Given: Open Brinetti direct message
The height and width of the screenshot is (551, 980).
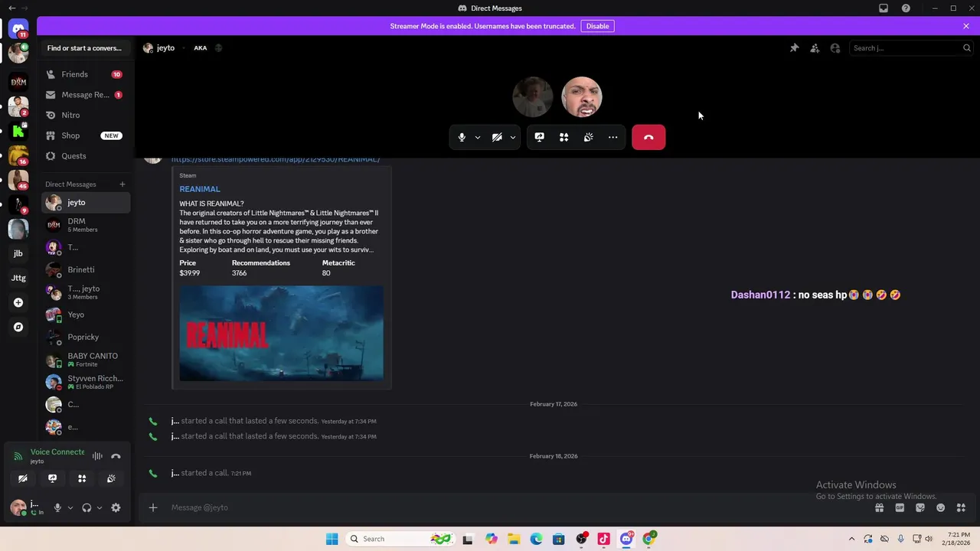Looking at the screenshot, I should (86, 269).
